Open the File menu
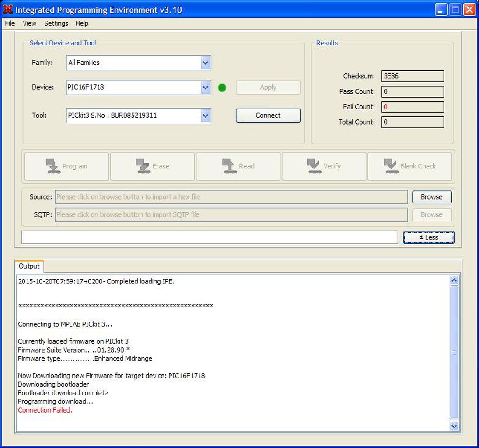Viewport: 479px width, 448px height. click(10, 23)
